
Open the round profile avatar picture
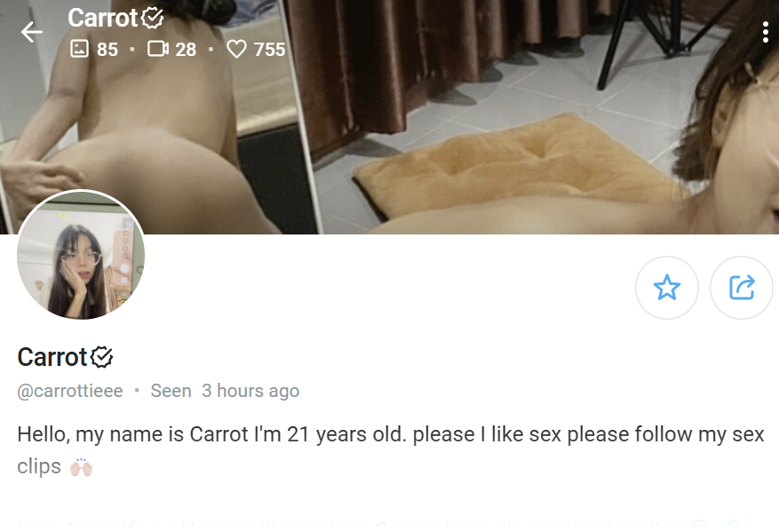[81, 255]
